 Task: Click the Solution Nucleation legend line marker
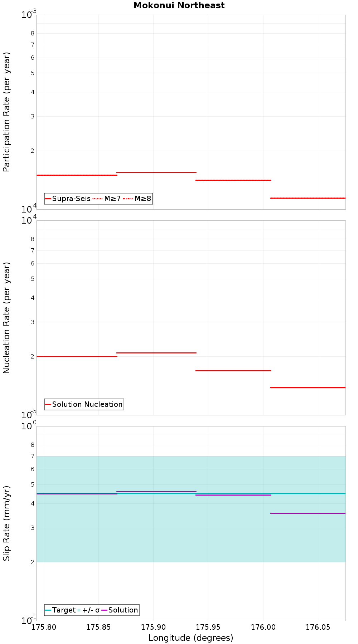coord(48,404)
